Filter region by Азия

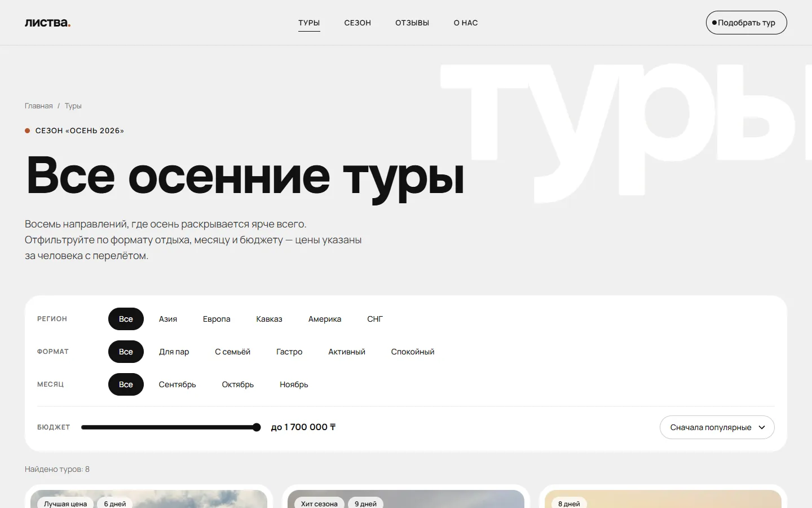click(x=168, y=319)
